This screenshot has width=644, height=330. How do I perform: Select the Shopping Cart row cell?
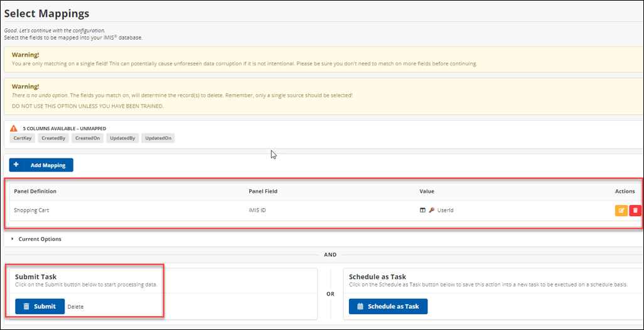(31, 210)
